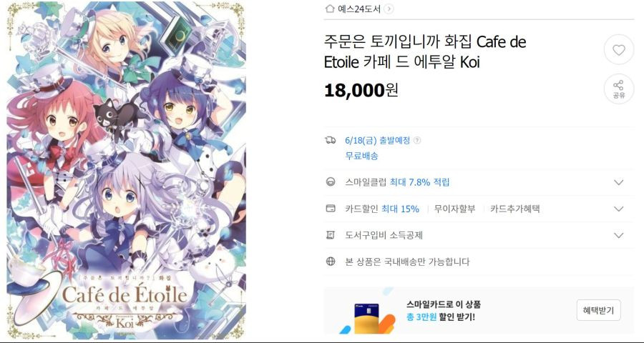Click the question mark next to 출발예정
This screenshot has height=343, width=644.
(x=417, y=140)
